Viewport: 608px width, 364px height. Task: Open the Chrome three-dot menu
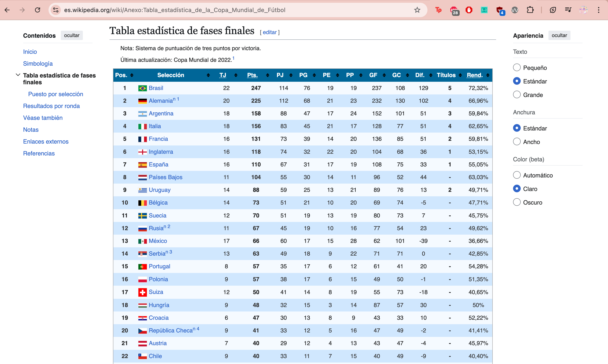point(599,10)
